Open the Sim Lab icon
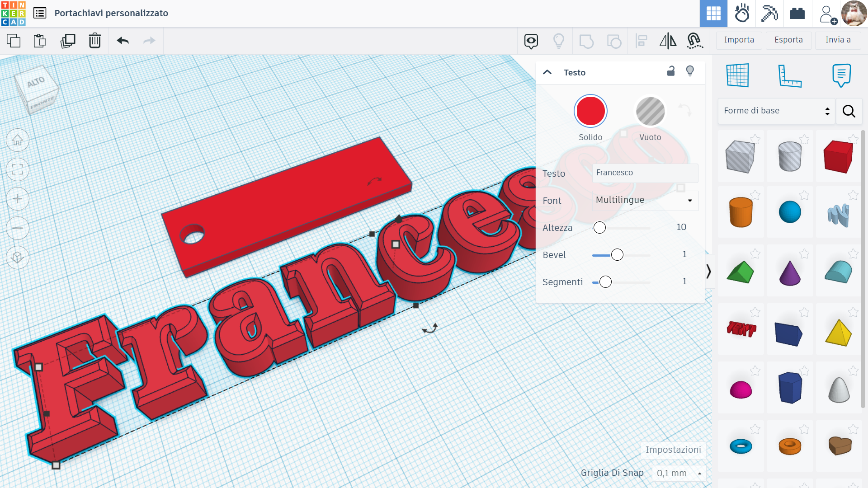This screenshot has height=488, width=868. click(x=742, y=14)
